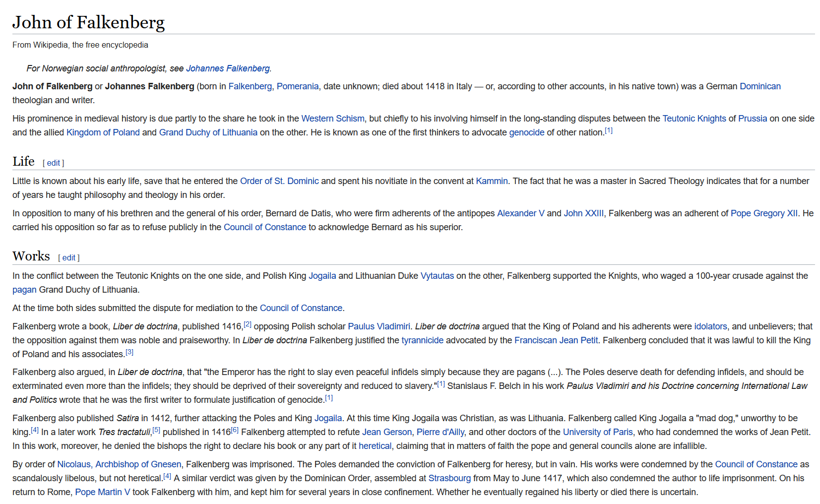
Task: Open the Grand Duchy of Lithuania link
Action: (x=208, y=132)
